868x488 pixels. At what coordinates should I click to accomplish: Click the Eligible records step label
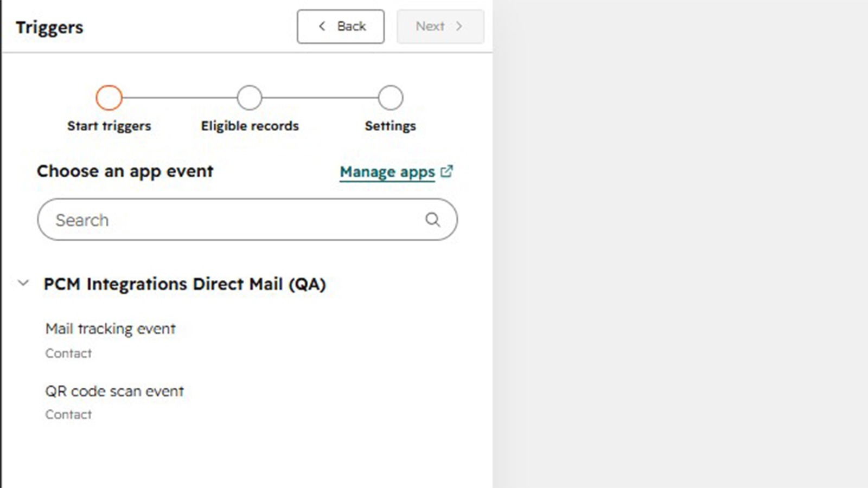250,126
